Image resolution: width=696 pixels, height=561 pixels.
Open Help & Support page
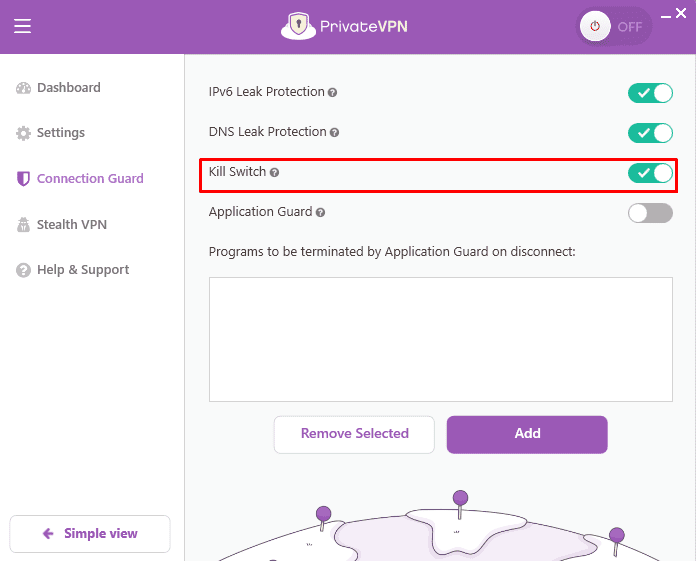coord(82,270)
